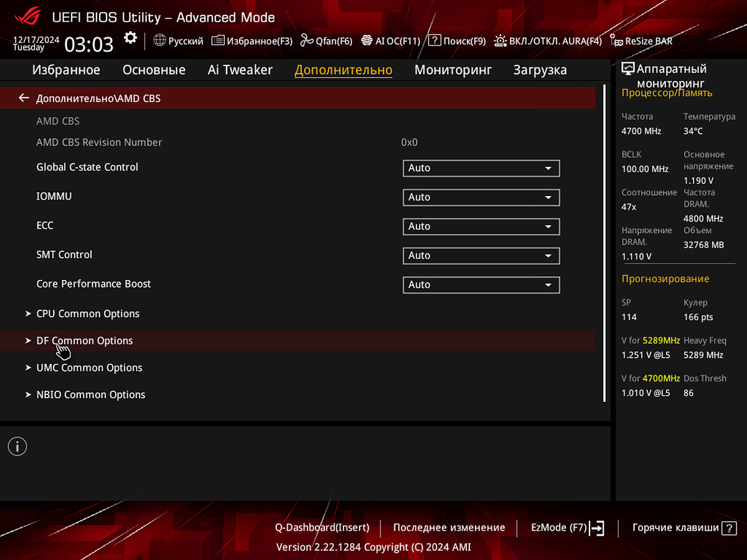Screen dimensions: 747x560
Task: Click Поиск(F9) search button
Action: pos(457,41)
